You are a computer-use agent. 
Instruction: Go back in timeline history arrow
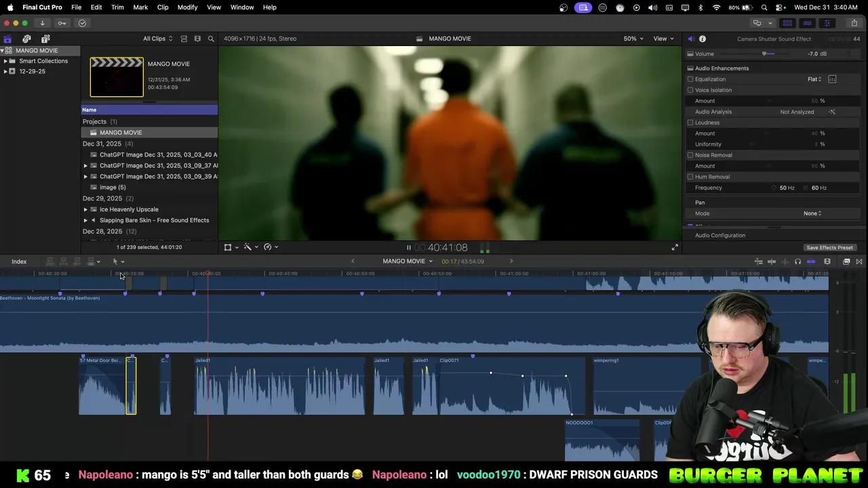pos(353,261)
